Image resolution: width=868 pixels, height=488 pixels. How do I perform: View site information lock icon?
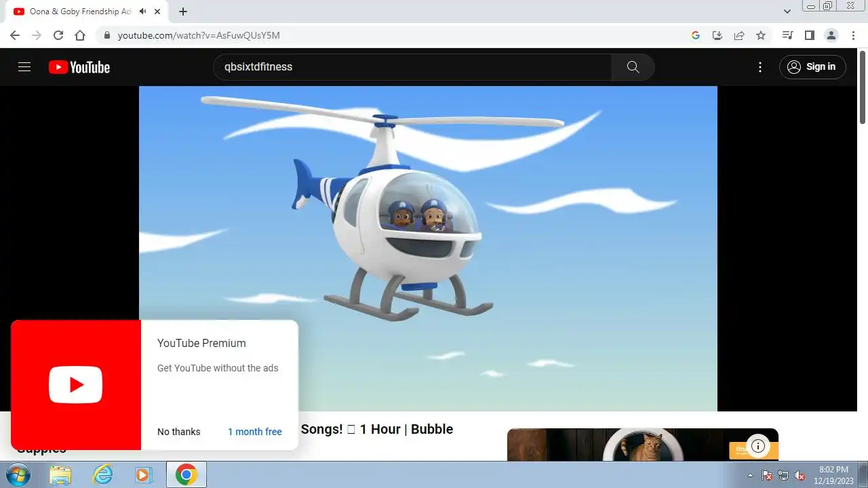click(106, 35)
